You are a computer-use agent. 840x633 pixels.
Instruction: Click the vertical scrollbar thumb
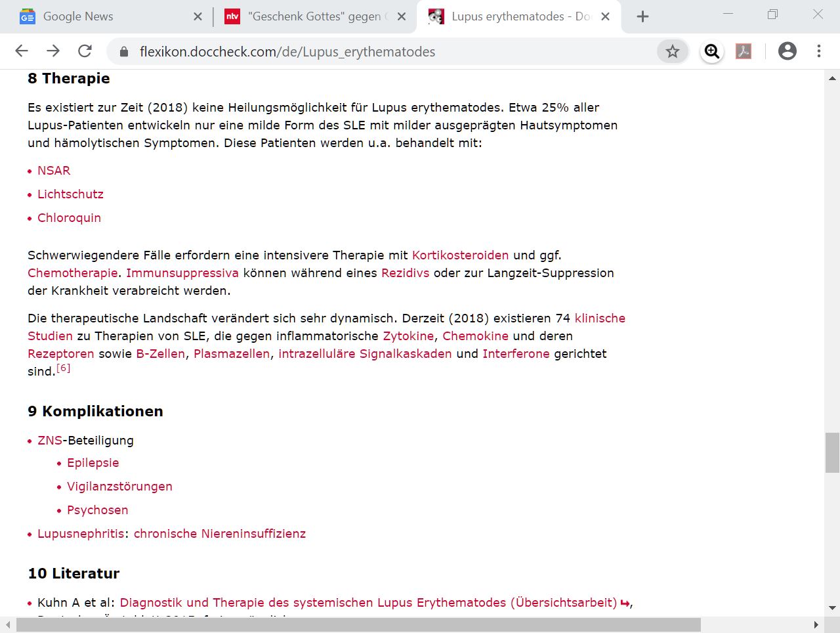pyautogui.click(x=832, y=452)
